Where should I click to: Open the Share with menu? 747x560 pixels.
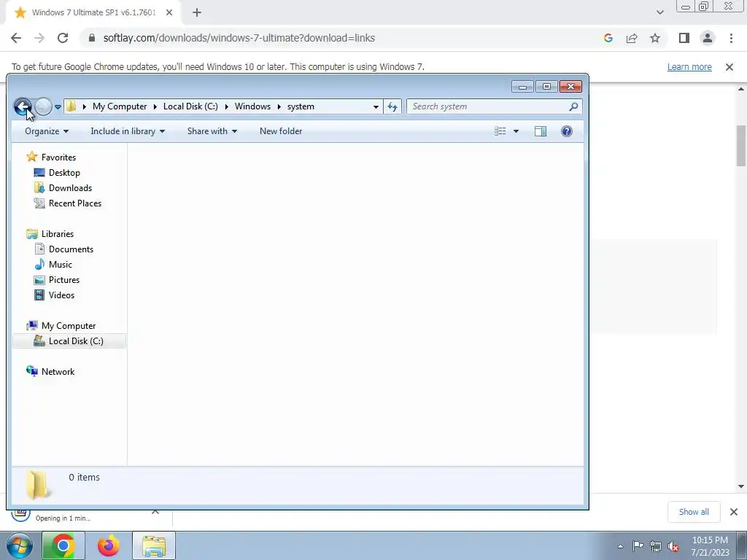point(212,131)
